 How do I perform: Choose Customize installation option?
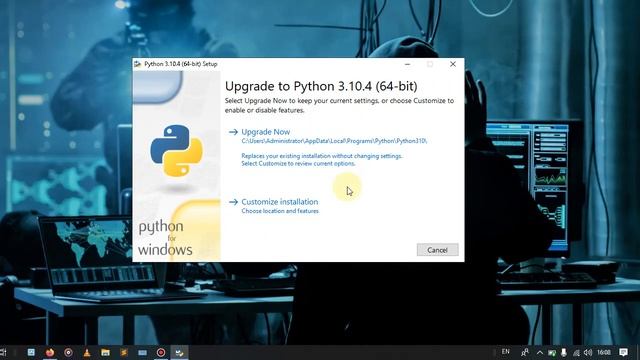click(280, 202)
